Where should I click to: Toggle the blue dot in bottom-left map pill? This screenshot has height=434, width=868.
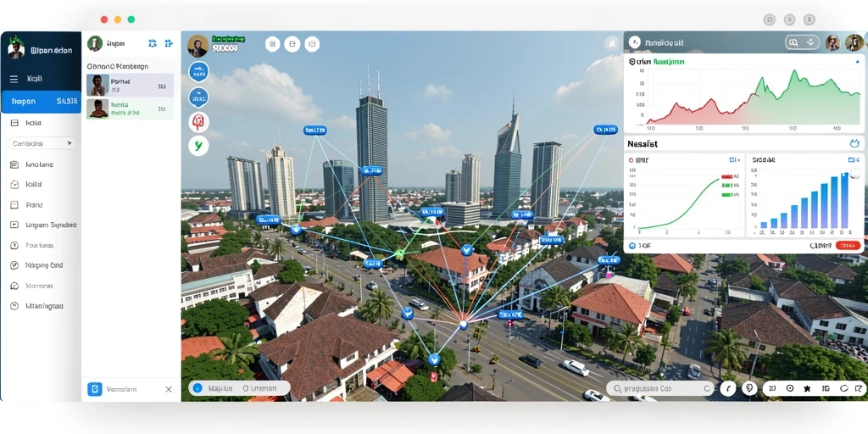198,388
